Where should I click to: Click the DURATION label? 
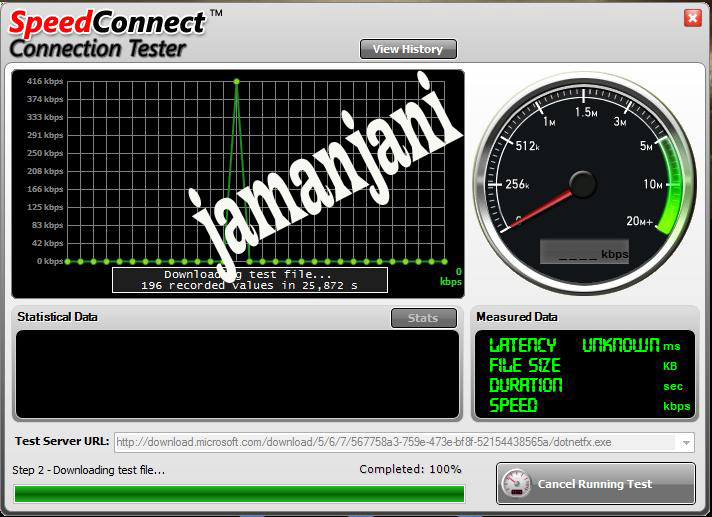(x=525, y=385)
